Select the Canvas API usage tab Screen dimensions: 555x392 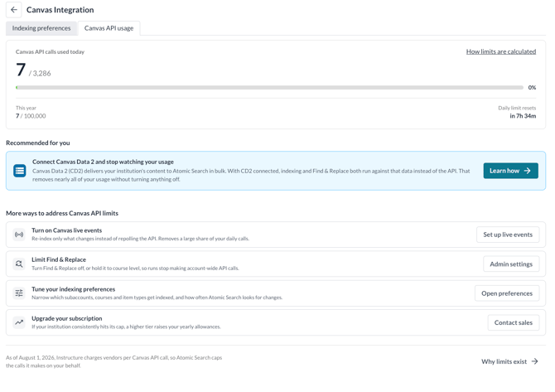109,28
